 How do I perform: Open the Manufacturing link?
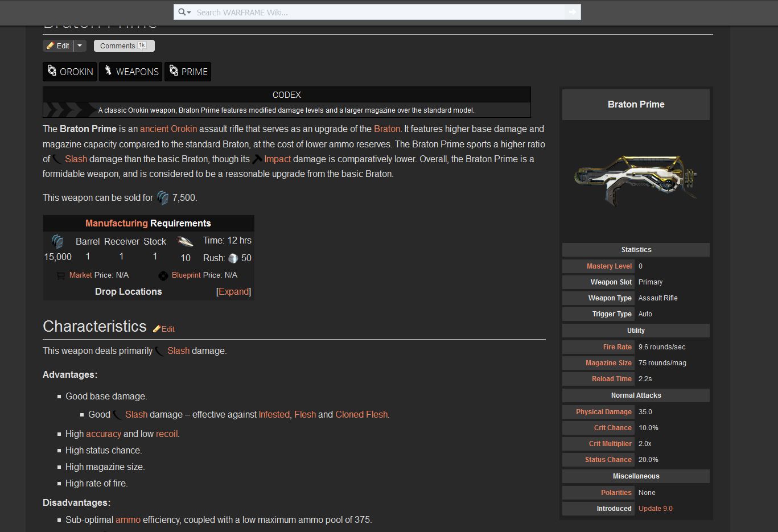point(116,223)
